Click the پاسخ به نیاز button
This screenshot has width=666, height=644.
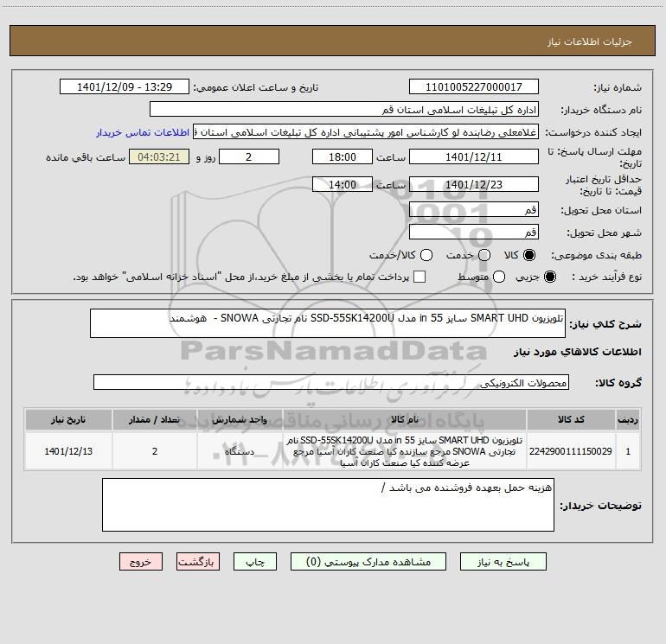point(503,562)
